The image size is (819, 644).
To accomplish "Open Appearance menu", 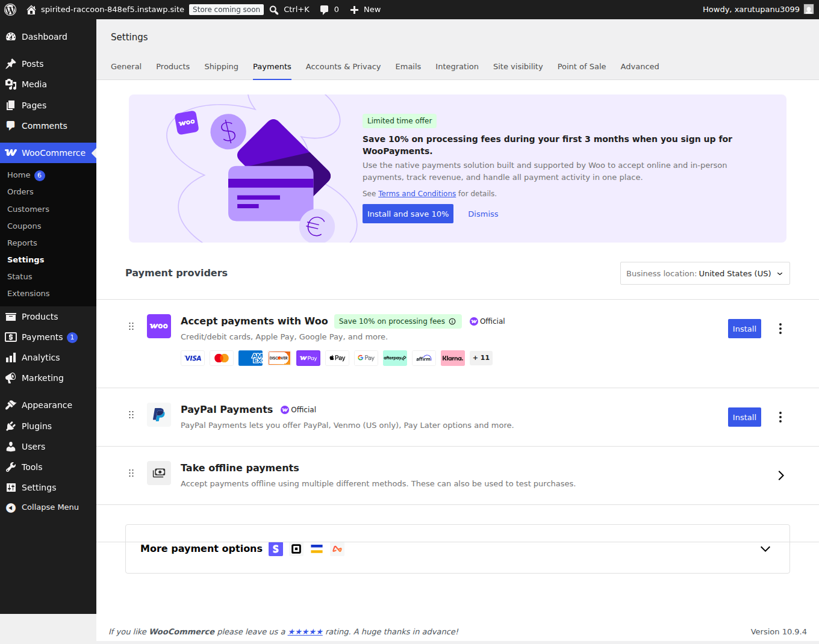I will point(48,405).
